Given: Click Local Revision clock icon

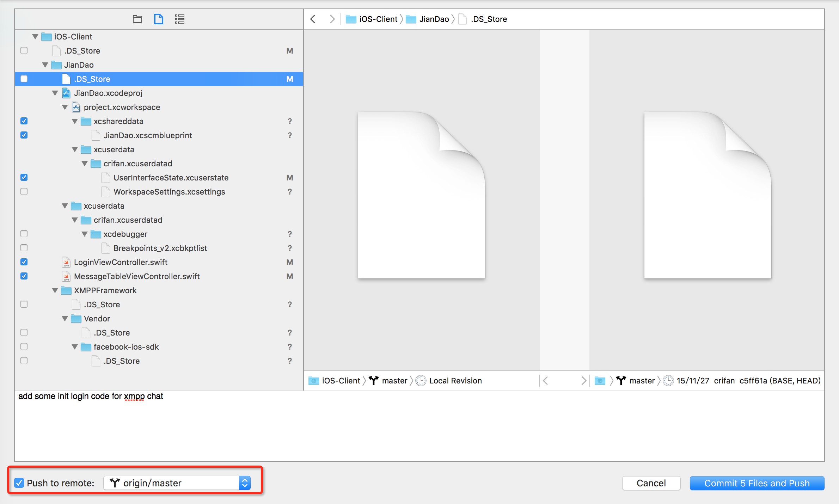Looking at the screenshot, I should pyautogui.click(x=421, y=381).
